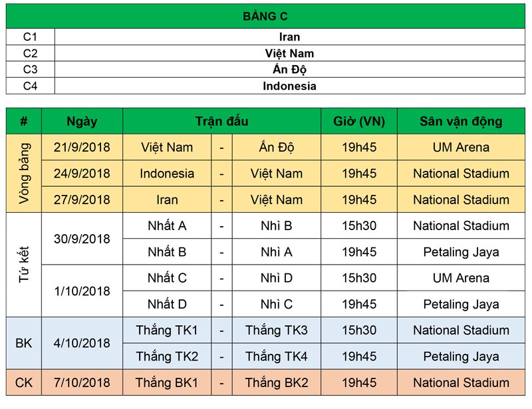This screenshot has height=409, width=532.
Task: Select the Vòng bảng stage label
Action: (24, 173)
